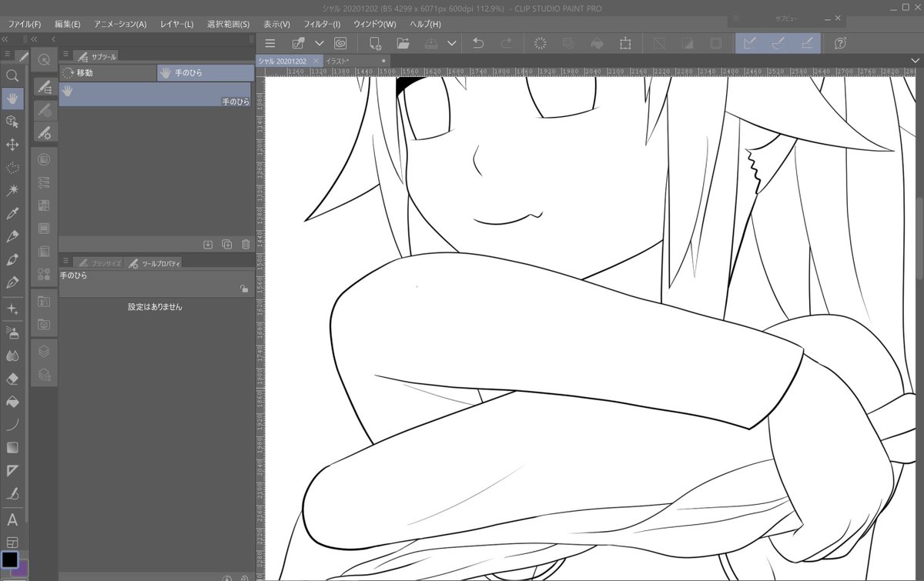Screen dimensions: 924x581
Task: Collapse the sub tool dock double-chevron
Action: 35,38
